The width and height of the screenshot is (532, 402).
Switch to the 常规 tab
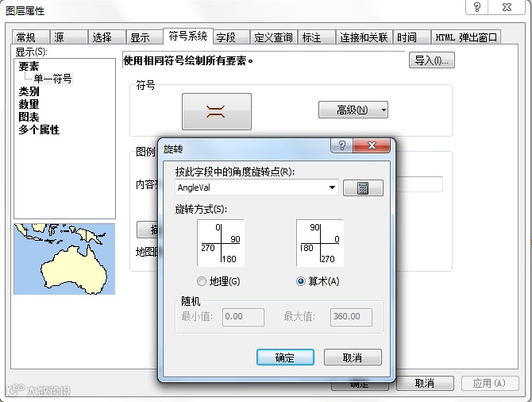[x=30, y=37]
